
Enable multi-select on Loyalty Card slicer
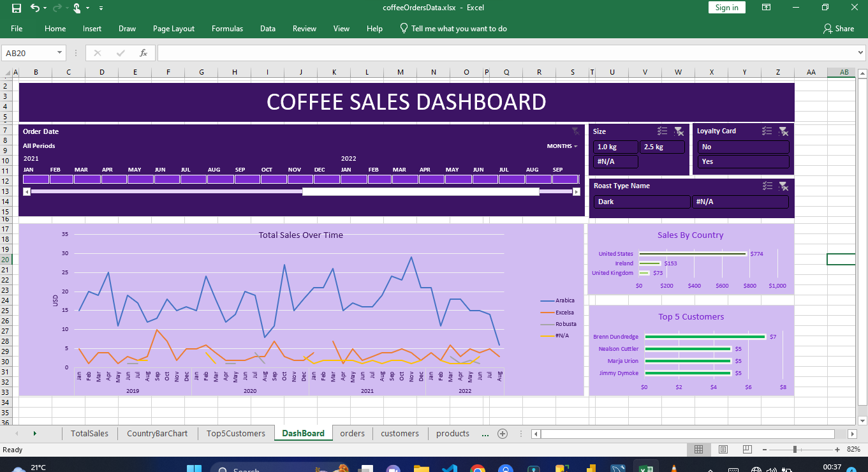(x=767, y=131)
